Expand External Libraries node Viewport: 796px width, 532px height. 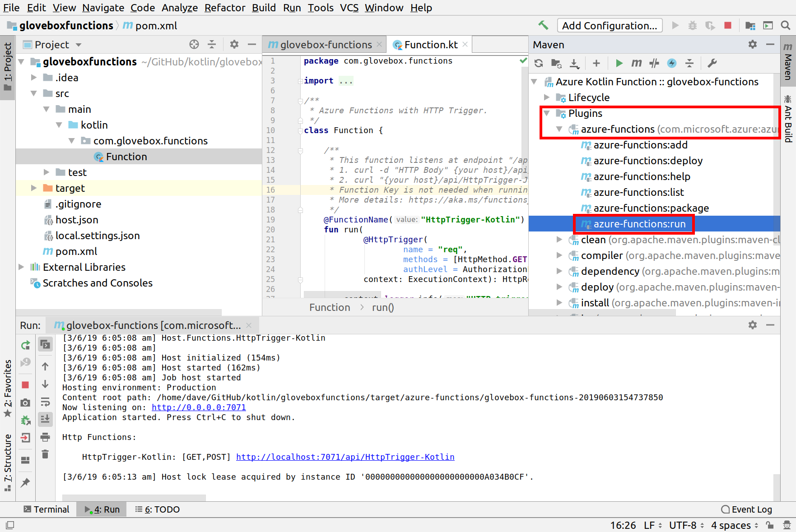pyautogui.click(x=21, y=267)
